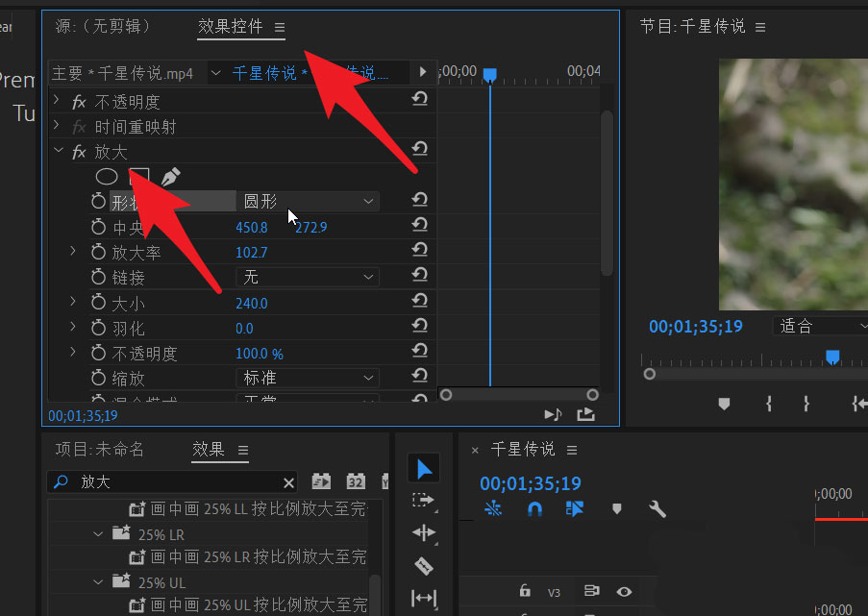
Task: Create an ellipse mask on the 放大 effect
Action: 106,176
